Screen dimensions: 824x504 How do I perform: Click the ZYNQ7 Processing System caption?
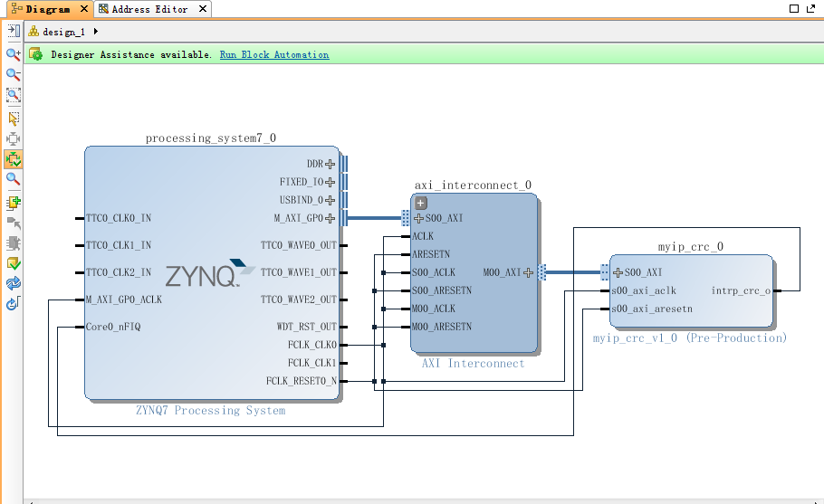211,411
